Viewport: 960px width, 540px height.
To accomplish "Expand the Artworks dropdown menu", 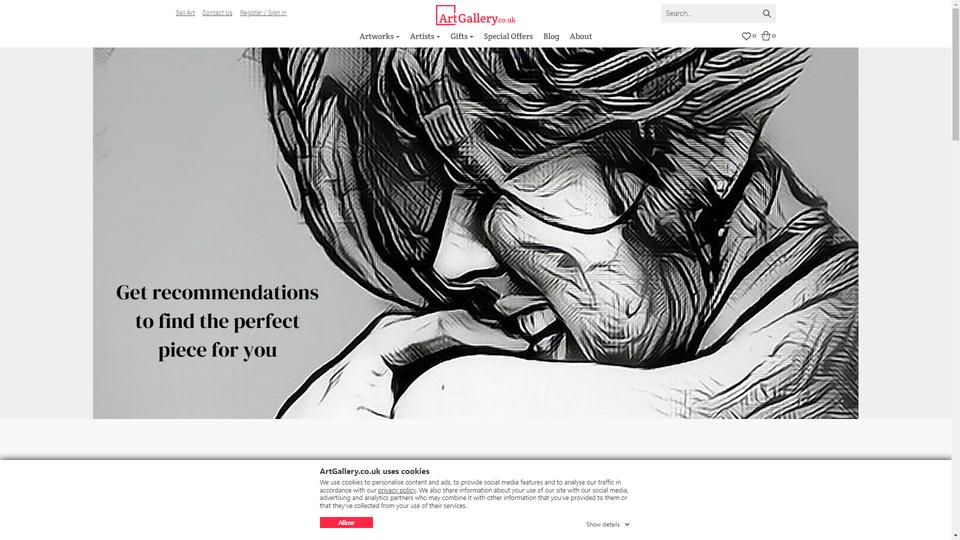I will coord(379,37).
